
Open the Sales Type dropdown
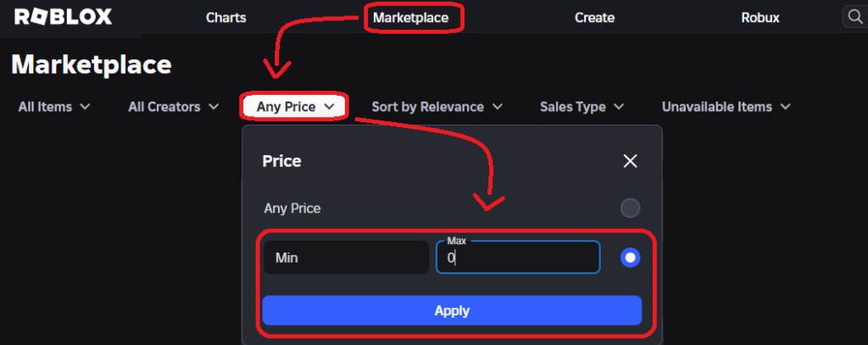[x=581, y=106]
